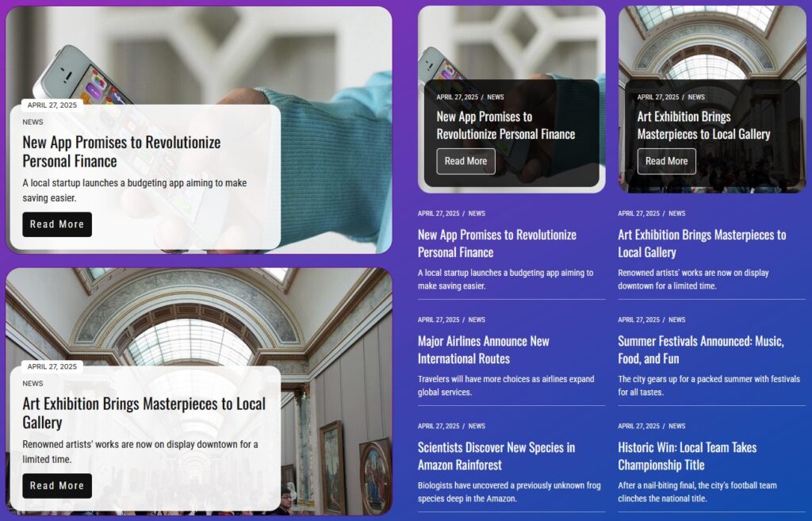Click the NEWS category above the Summer Festivals headline
Image resolution: width=812 pixels, height=521 pixels.
tap(676, 320)
